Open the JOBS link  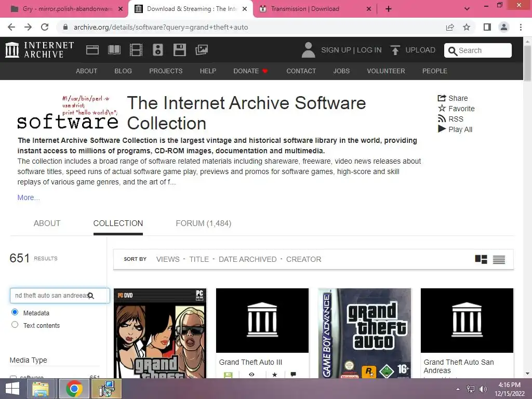[341, 71]
